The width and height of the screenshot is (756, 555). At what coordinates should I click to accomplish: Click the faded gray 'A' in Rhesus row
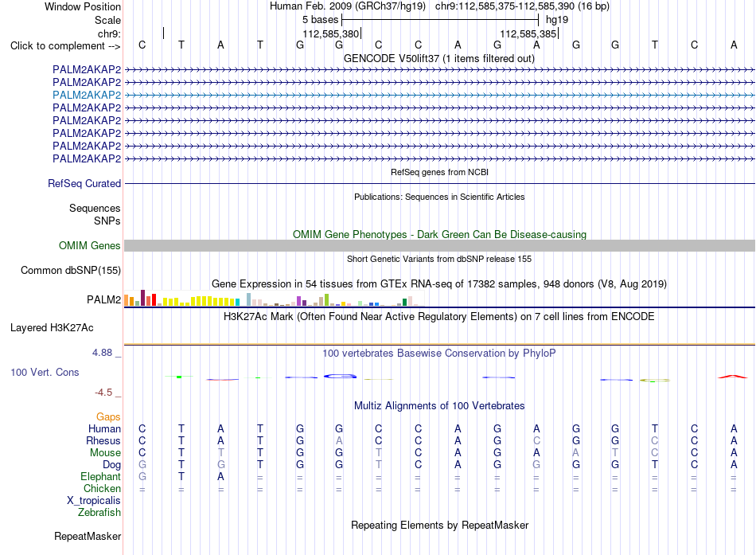point(339,440)
